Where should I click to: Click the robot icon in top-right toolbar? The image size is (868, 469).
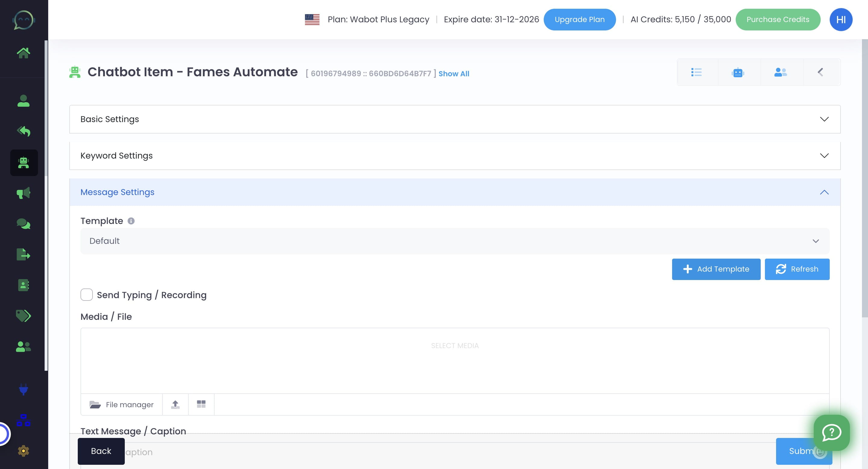737,72
